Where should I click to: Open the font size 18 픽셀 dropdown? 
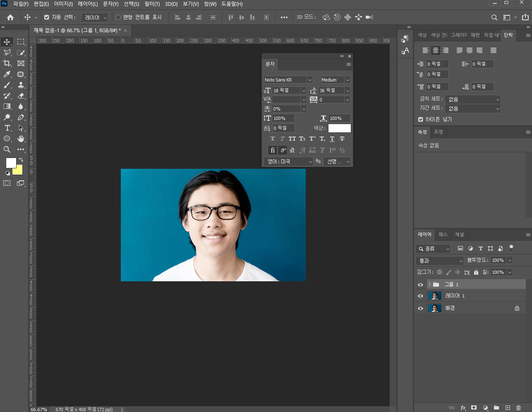point(304,90)
